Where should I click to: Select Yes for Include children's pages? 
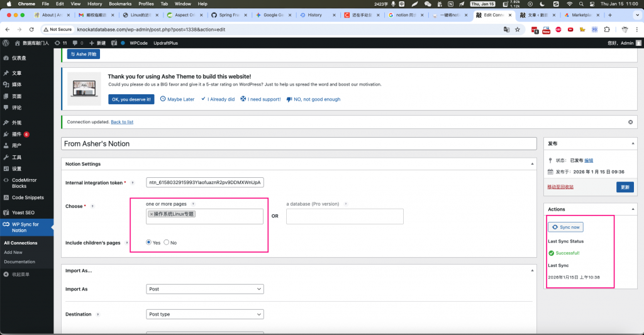[149, 243]
